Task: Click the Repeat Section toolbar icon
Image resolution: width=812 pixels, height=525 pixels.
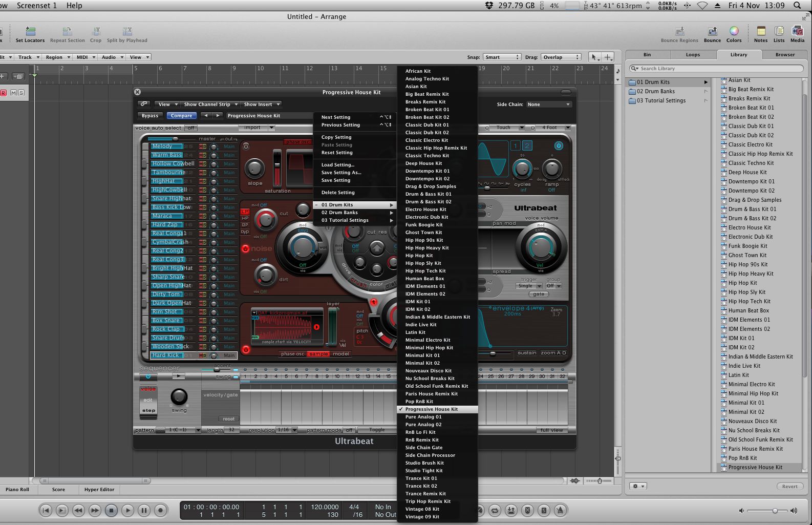Action: coord(67,32)
